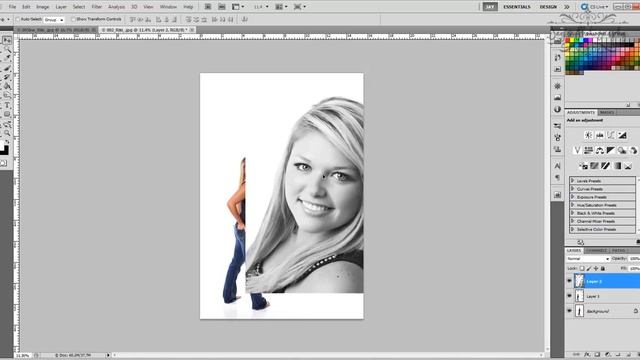Toggle the Auto-Select checkbox
Screen dimensions: 640x360
[18, 19]
